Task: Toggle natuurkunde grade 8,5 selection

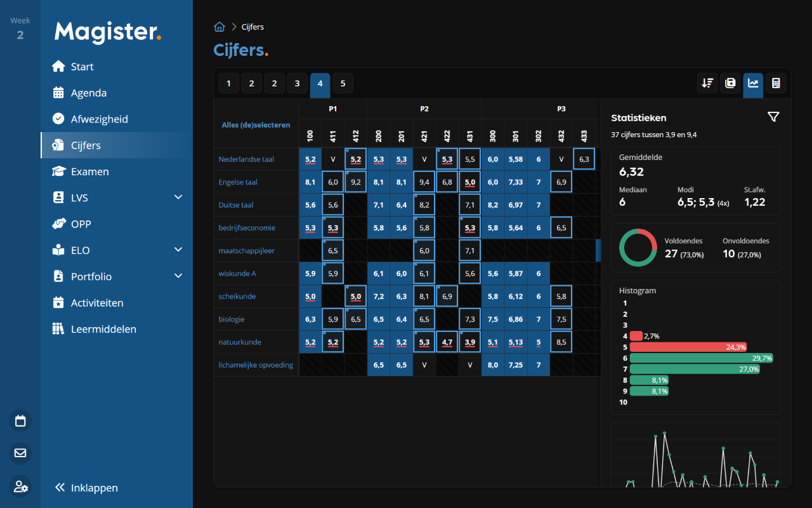Action: [x=561, y=342]
